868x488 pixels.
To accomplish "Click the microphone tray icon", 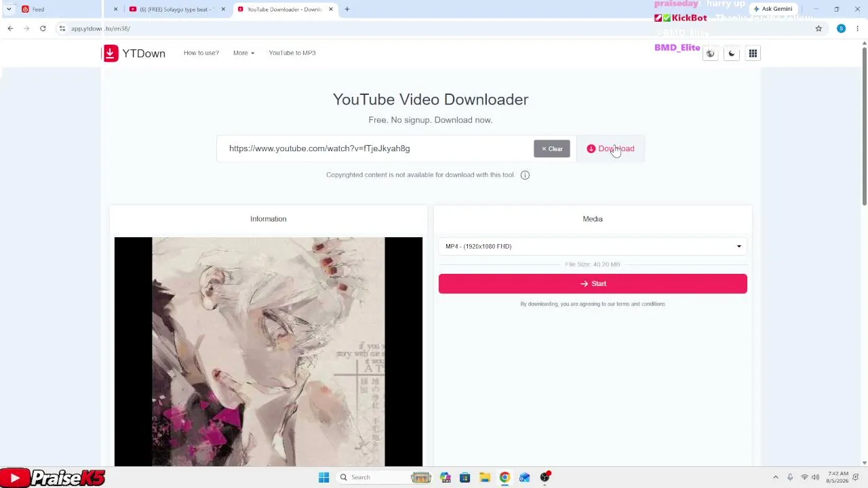I will (790, 477).
